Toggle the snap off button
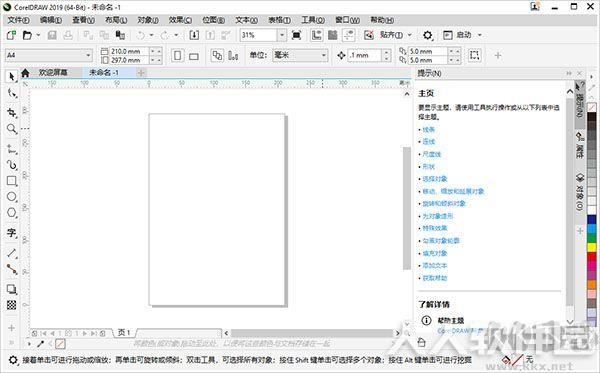The image size is (600, 373). click(368, 35)
